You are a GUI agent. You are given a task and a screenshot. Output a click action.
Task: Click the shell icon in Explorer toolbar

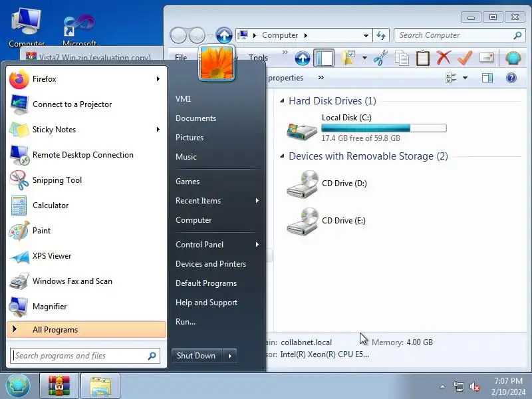pos(513,58)
